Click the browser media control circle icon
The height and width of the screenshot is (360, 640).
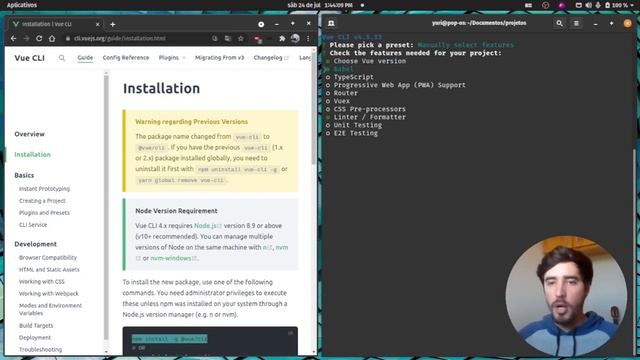pyautogui.click(x=261, y=24)
